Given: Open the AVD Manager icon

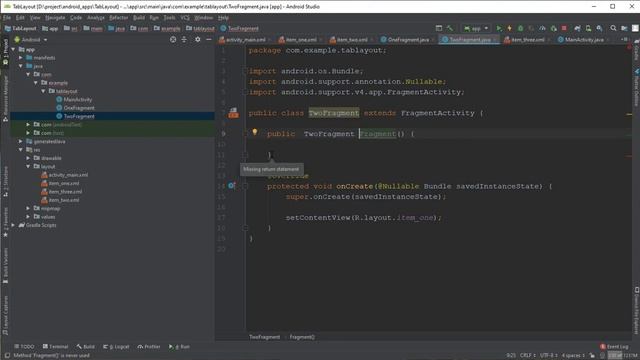Looking at the screenshot, I should [x=588, y=28].
